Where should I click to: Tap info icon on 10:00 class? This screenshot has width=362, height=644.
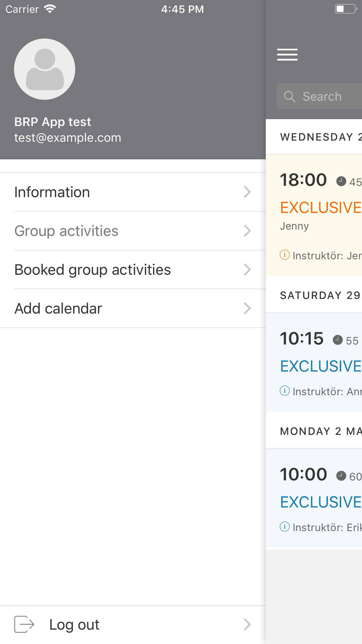(285, 527)
